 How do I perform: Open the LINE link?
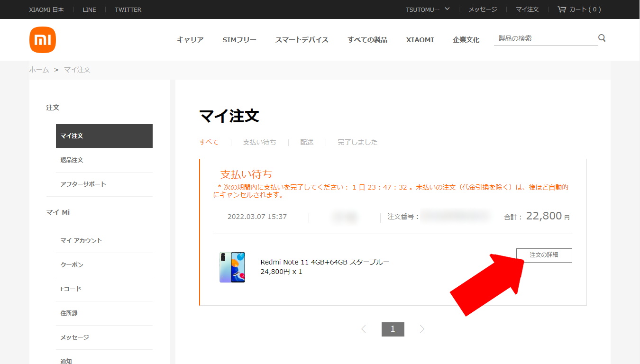tap(89, 9)
